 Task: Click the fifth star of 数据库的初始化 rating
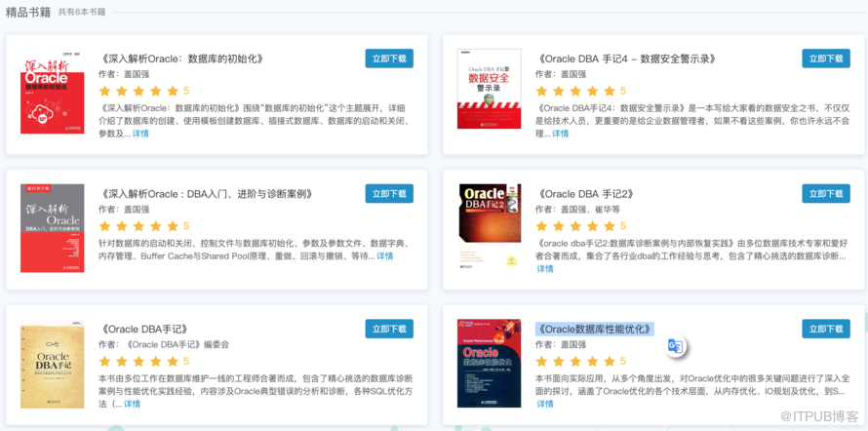(173, 91)
